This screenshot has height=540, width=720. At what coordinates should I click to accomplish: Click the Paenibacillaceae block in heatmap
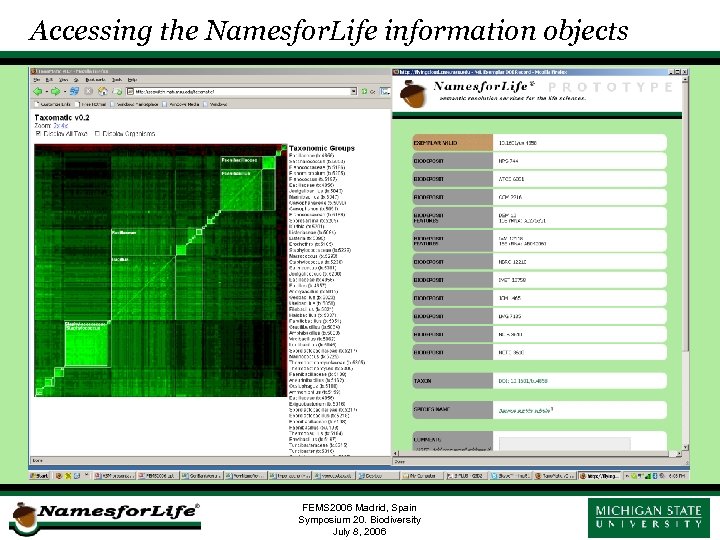[x=248, y=185]
